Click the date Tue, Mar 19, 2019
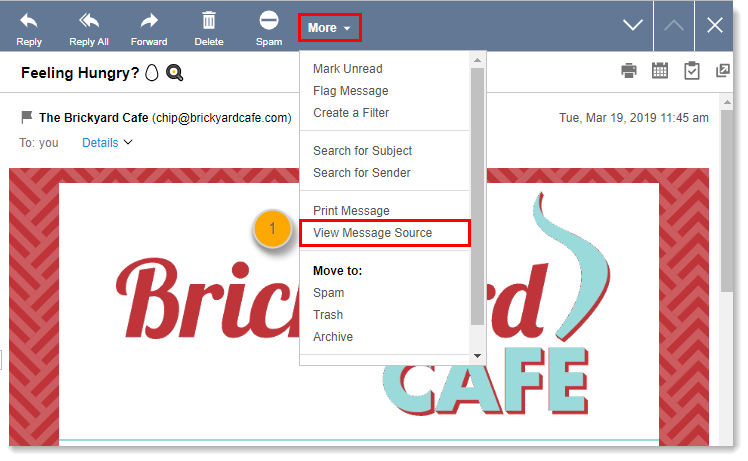Viewport: 748px width, 461px height. click(x=634, y=118)
